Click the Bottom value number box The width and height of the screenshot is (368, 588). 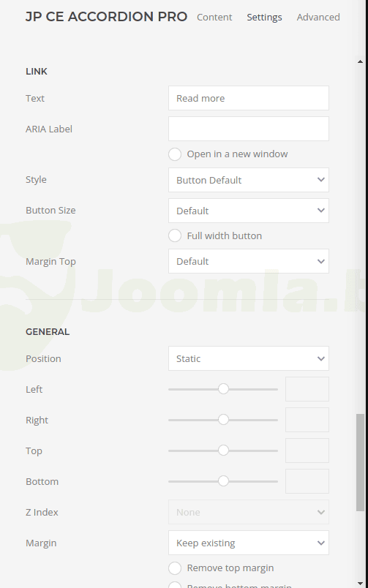tap(307, 481)
